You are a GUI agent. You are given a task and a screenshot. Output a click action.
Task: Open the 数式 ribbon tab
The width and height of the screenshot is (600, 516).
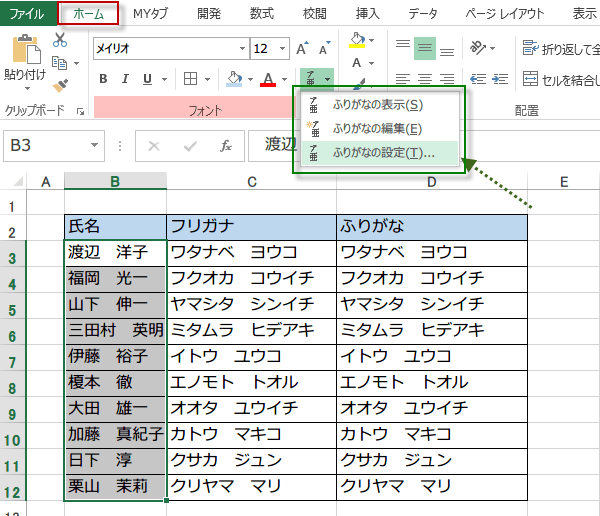(262, 14)
